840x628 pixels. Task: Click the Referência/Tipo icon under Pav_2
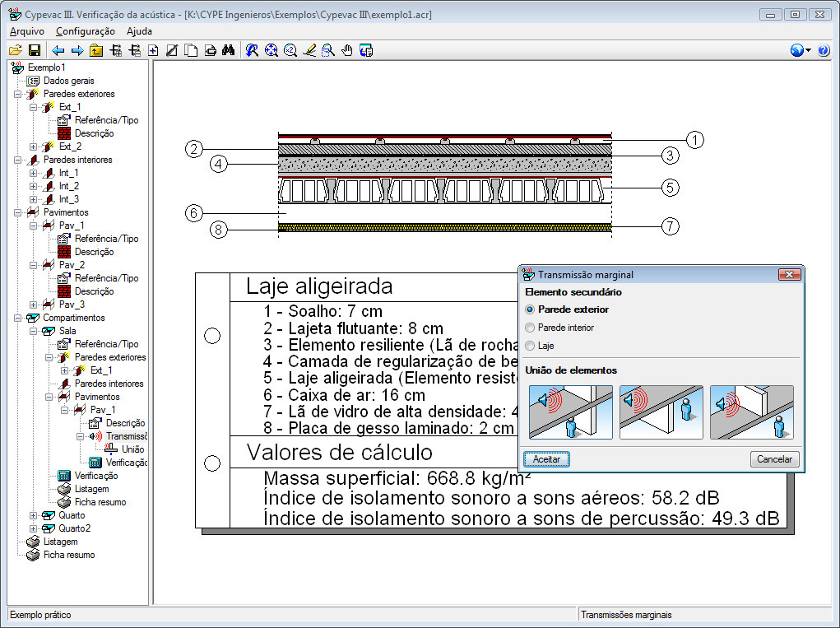coord(63,278)
